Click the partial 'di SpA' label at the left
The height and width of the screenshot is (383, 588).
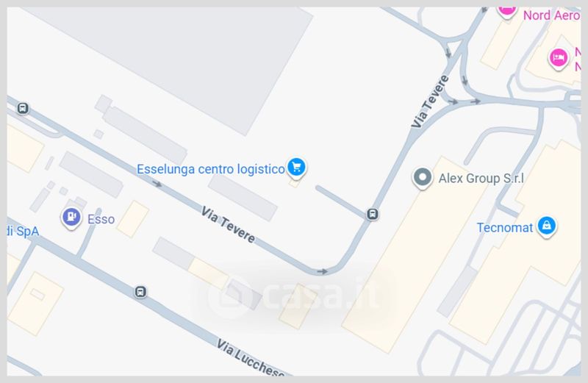tap(23, 231)
